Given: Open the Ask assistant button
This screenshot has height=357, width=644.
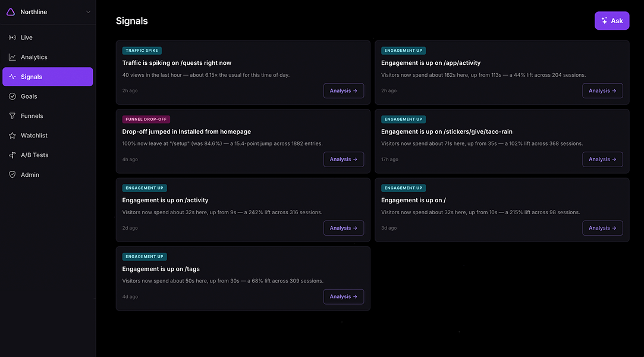Looking at the screenshot, I should tap(611, 21).
